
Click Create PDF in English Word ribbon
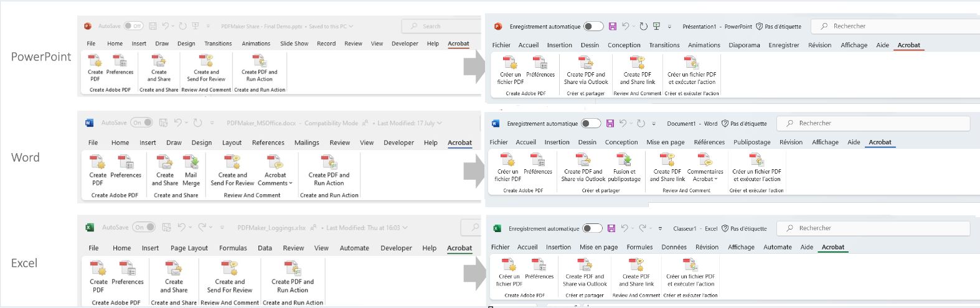[x=98, y=170]
